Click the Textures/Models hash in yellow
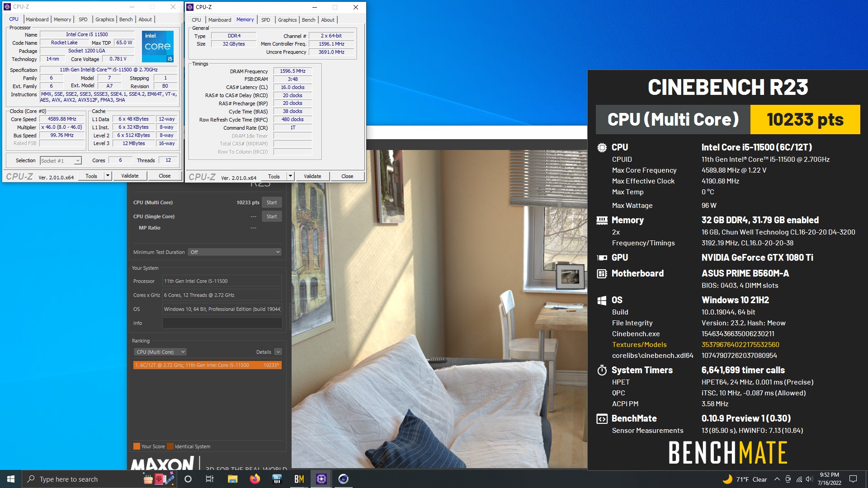 pos(740,345)
